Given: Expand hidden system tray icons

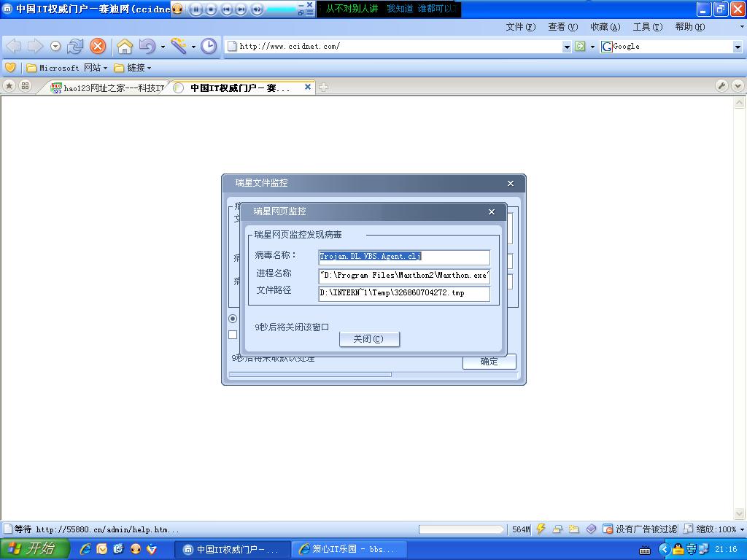Looking at the screenshot, I should click(x=664, y=550).
